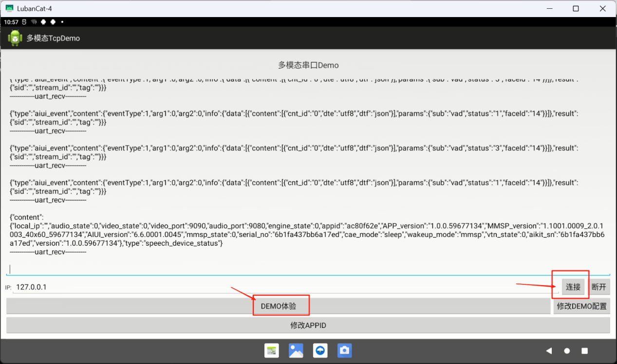This screenshot has width=617, height=364.
Task: Focus the empty message input field
Action: [x=307, y=269]
